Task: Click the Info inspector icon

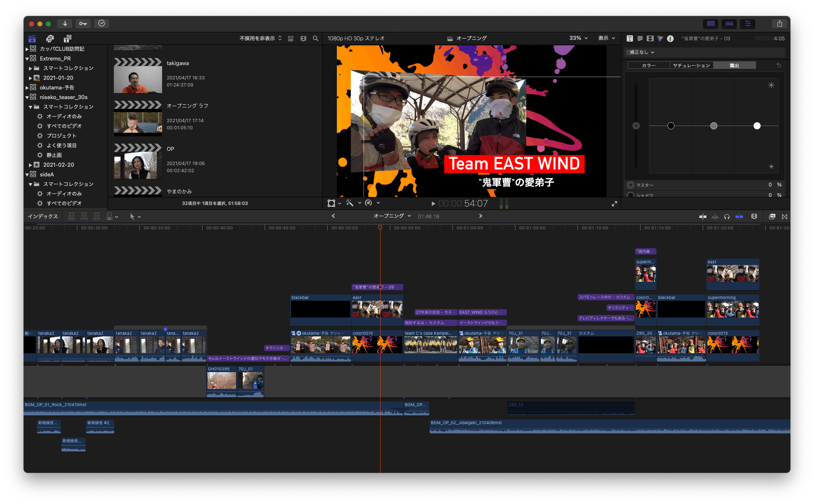Action: 670,38
